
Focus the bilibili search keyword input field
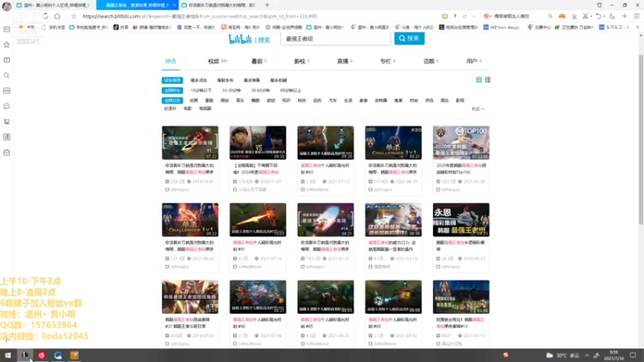[335, 39]
